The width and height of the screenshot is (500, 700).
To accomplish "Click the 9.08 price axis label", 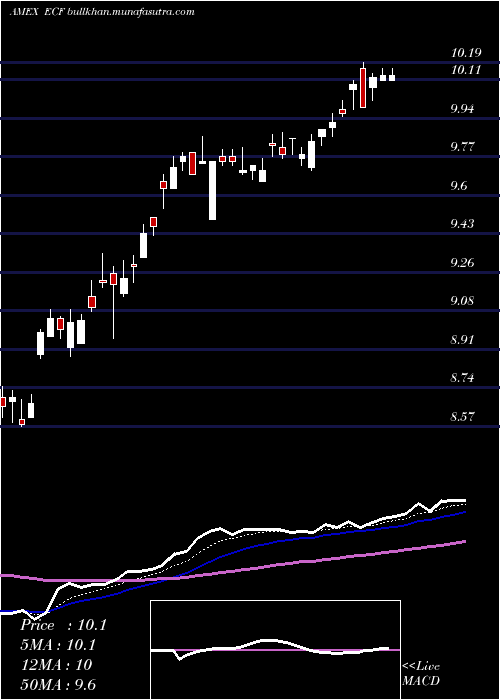I will 464,301.
